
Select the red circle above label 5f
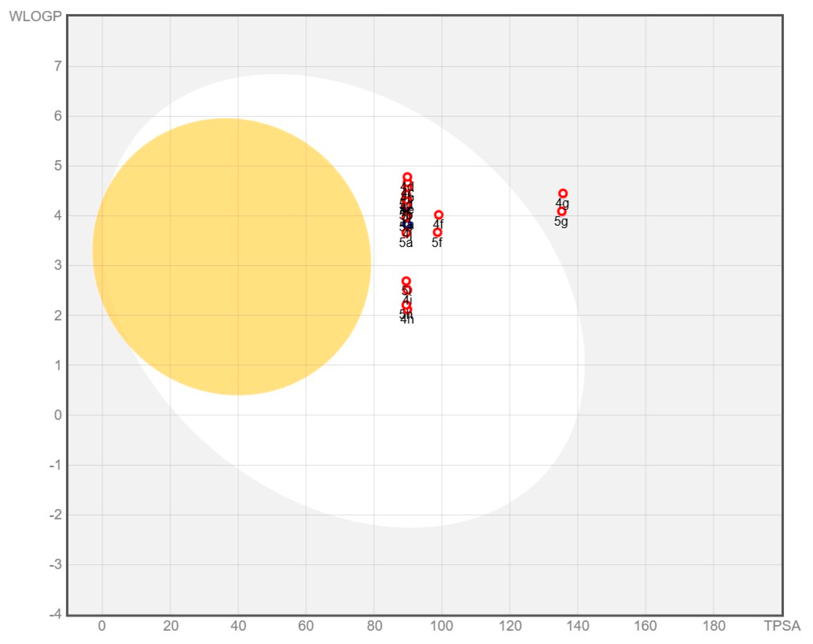[437, 232]
